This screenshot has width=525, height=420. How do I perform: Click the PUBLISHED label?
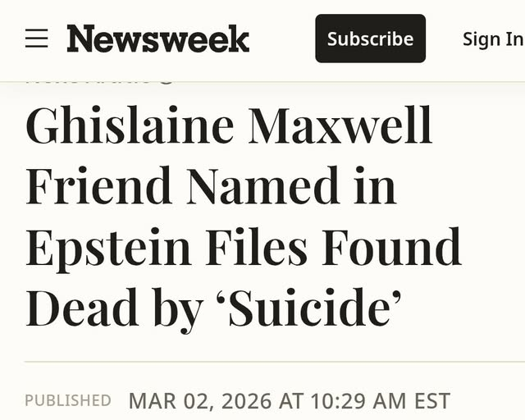pos(68,400)
